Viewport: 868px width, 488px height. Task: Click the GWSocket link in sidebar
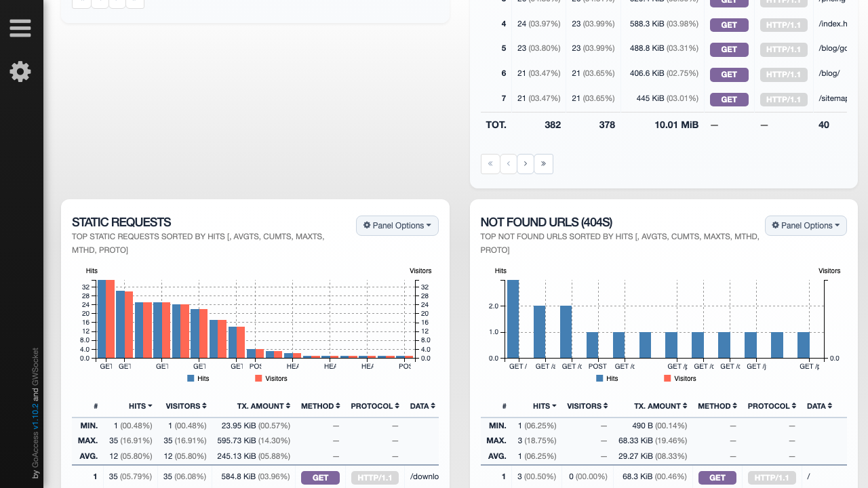pyautogui.click(x=37, y=367)
